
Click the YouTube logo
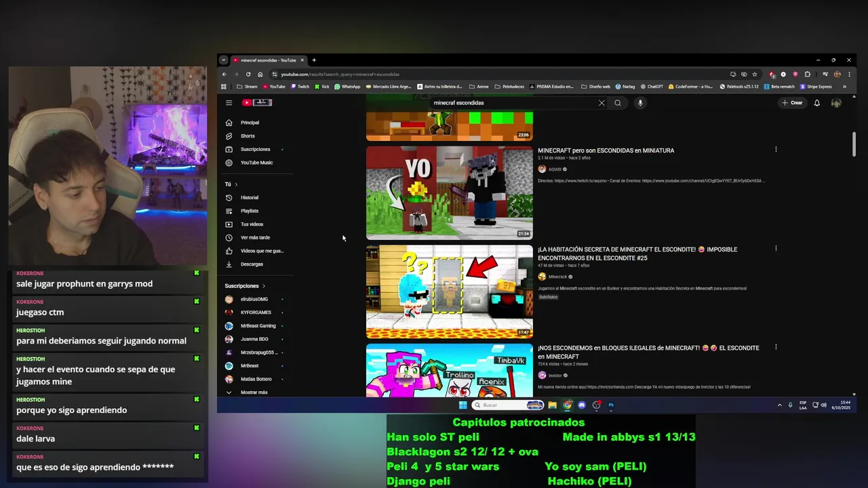click(x=257, y=103)
